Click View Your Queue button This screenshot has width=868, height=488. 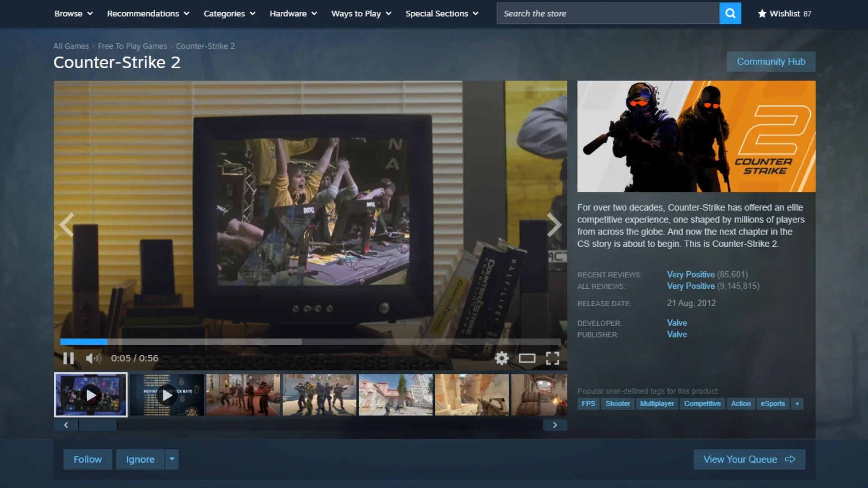pyautogui.click(x=749, y=459)
